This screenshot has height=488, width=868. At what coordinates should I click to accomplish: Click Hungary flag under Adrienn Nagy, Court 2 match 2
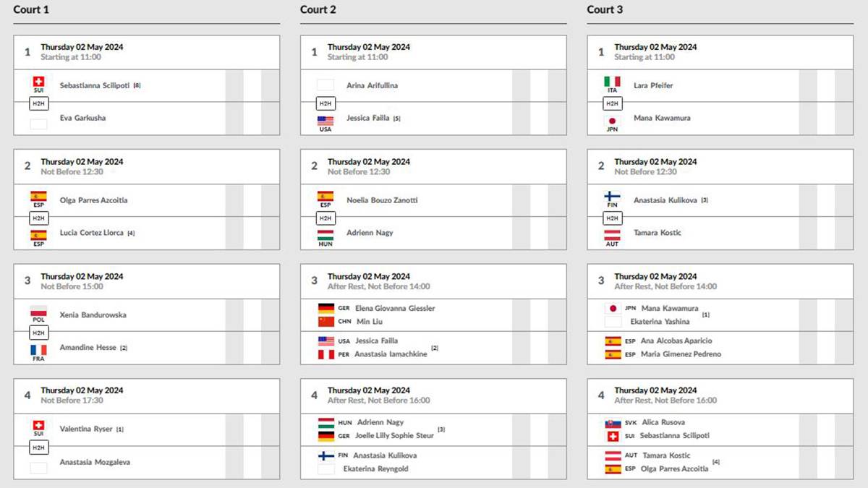pyautogui.click(x=325, y=235)
